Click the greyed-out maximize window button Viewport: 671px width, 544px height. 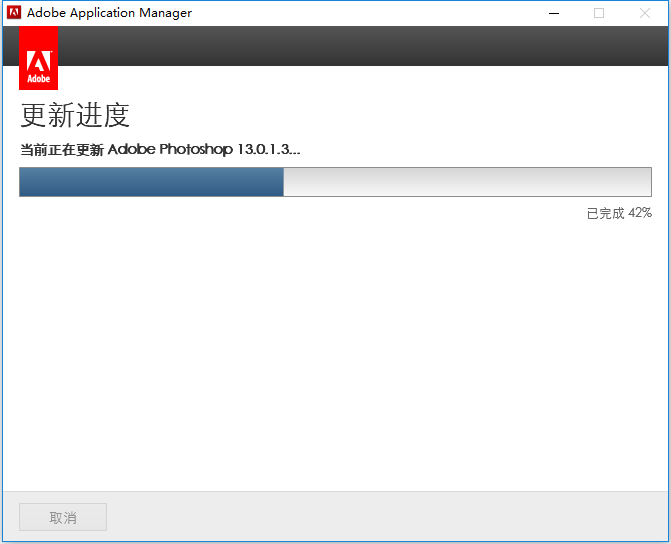(599, 13)
